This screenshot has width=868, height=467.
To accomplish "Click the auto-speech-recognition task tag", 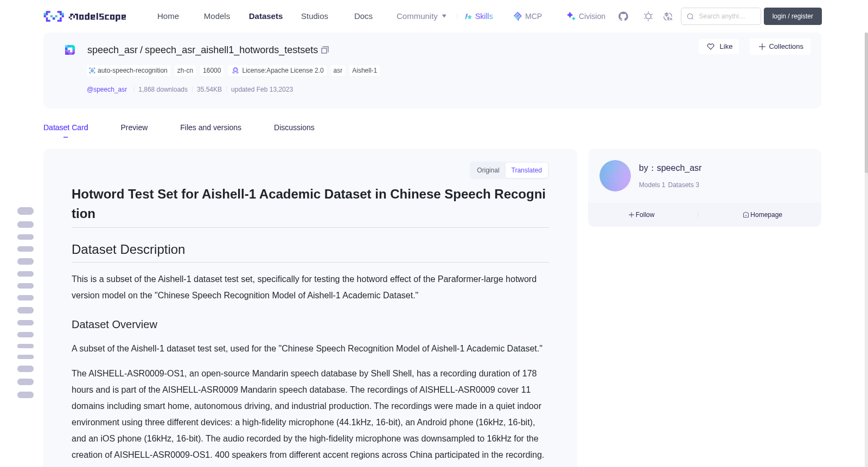I will click(x=128, y=71).
